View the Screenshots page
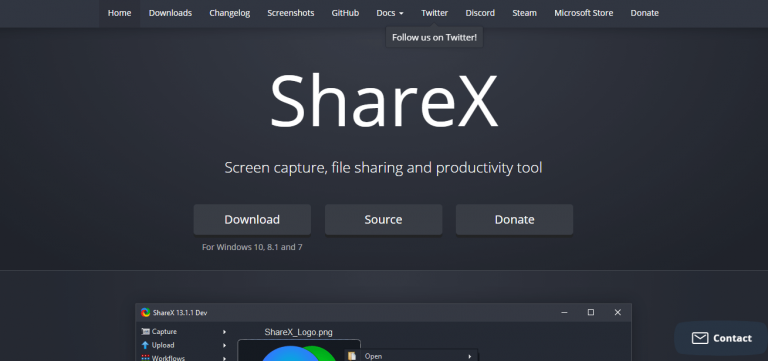The height and width of the screenshot is (361, 768). [291, 13]
